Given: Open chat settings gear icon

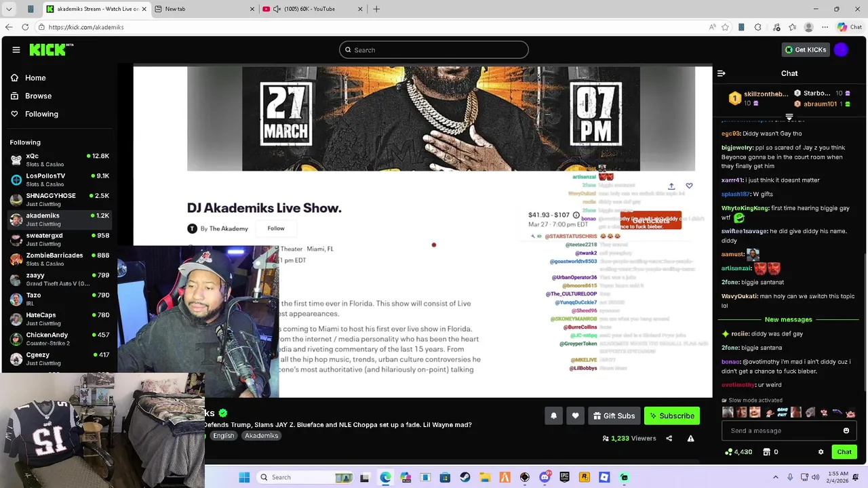Looking at the screenshot, I should (x=821, y=452).
